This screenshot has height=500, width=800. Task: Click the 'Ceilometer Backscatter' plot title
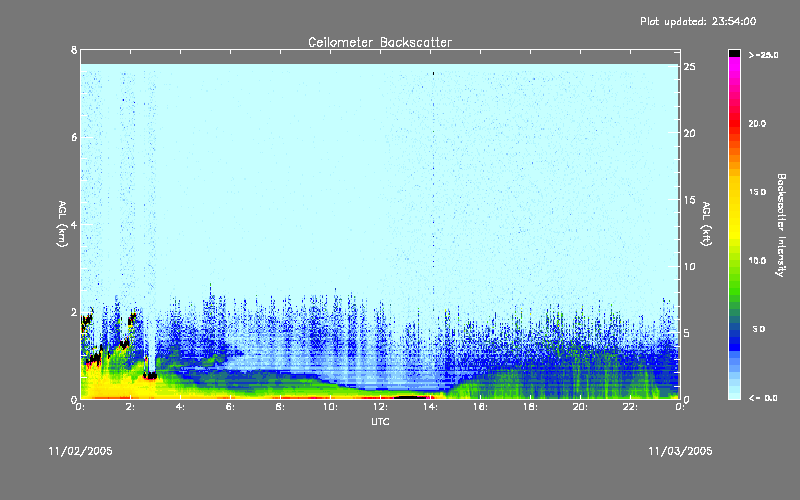(x=380, y=42)
